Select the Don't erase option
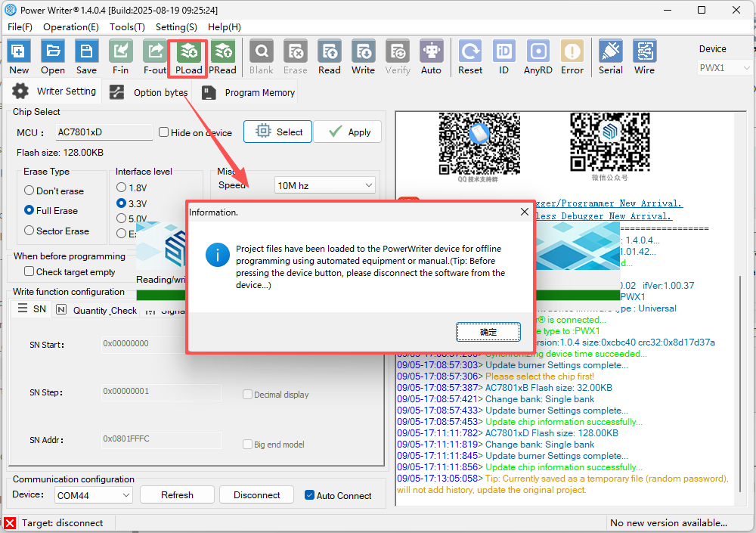The image size is (756, 533). click(29, 191)
